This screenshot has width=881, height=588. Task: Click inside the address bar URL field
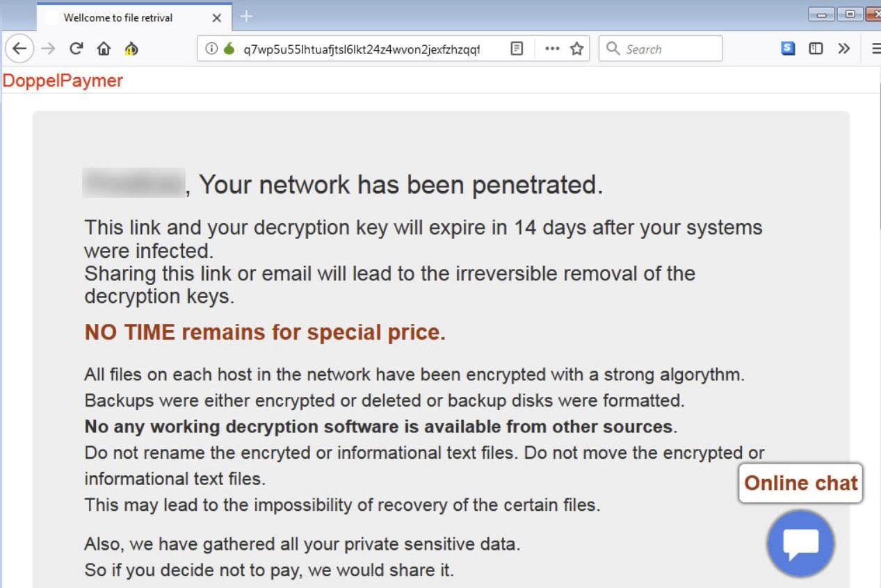pyautogui.click(x=362, y=49)
